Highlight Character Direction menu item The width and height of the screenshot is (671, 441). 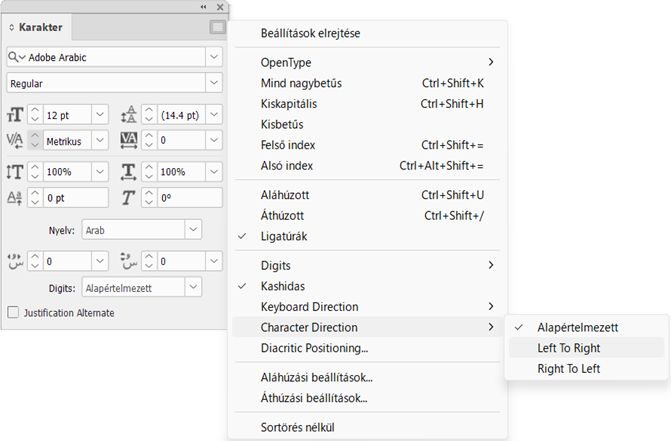[367, 328]
